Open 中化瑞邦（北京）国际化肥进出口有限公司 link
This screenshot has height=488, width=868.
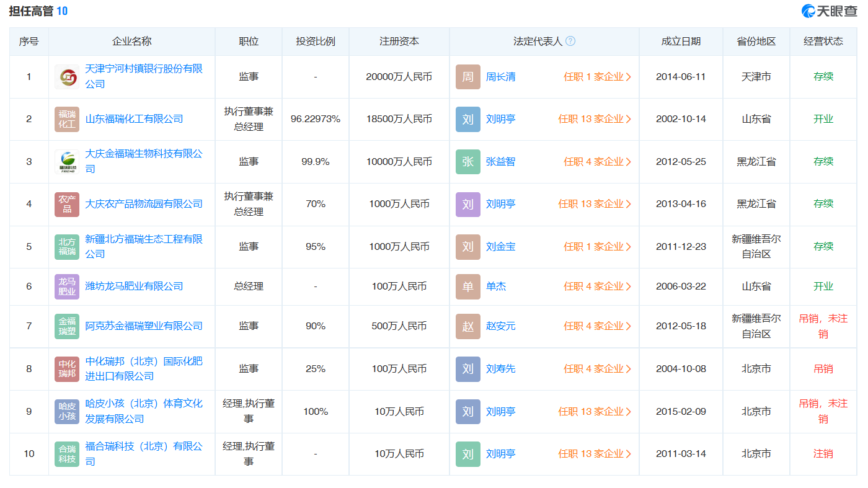144,369
